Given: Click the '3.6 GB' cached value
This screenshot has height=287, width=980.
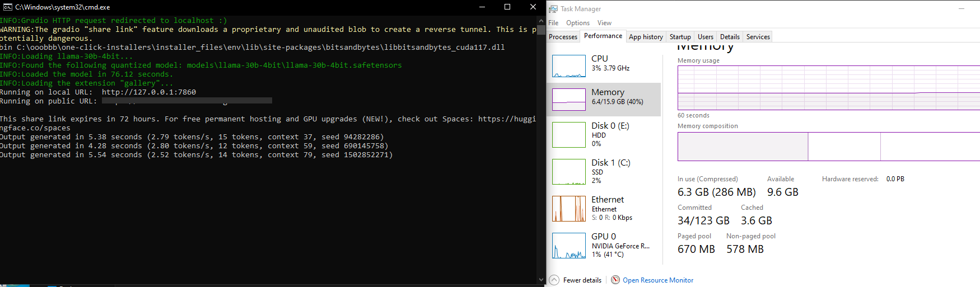Looking at the screenshot, I should 757,221.
